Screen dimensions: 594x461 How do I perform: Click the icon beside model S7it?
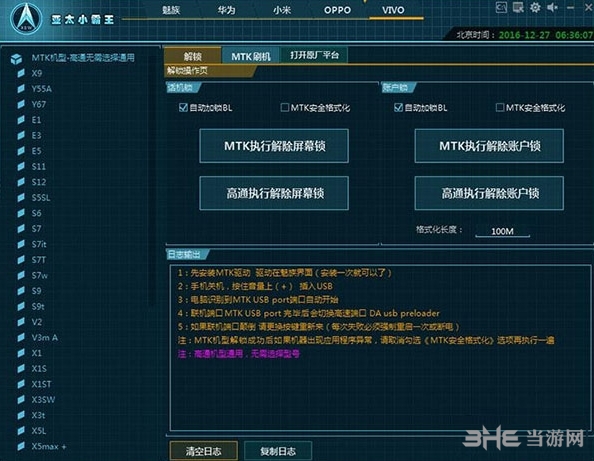point(21,244)
